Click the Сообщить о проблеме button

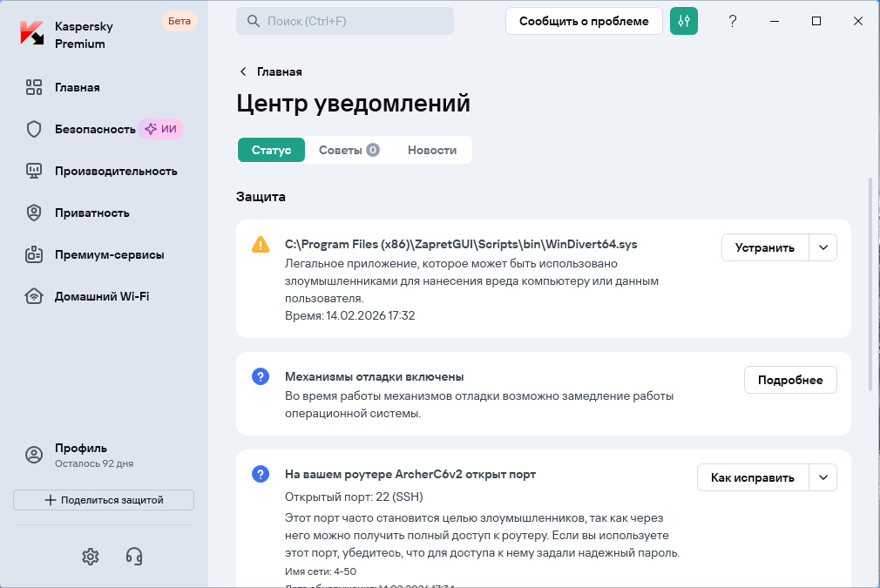(583, 21)
